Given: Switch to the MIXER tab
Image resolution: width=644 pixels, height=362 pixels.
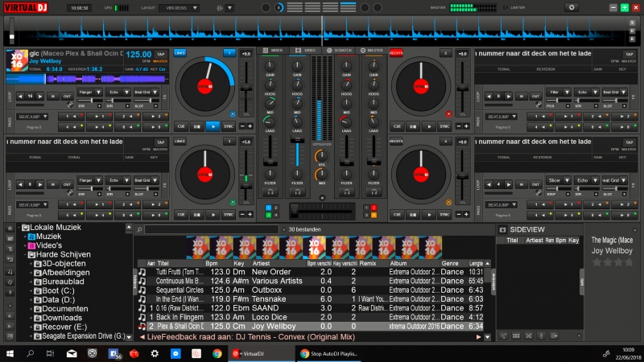Looking at the screenshot, I should click(x=273, y=51).
